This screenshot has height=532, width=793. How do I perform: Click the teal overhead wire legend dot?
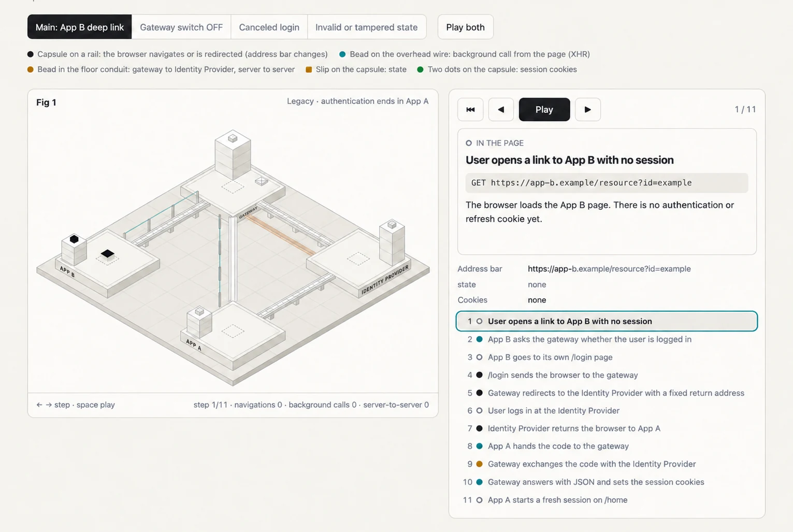point(342,54)
